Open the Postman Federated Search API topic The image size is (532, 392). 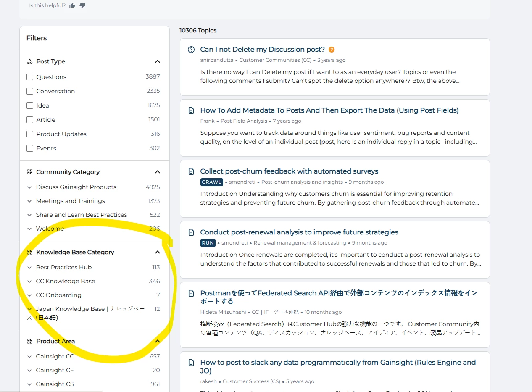point(339,297)
